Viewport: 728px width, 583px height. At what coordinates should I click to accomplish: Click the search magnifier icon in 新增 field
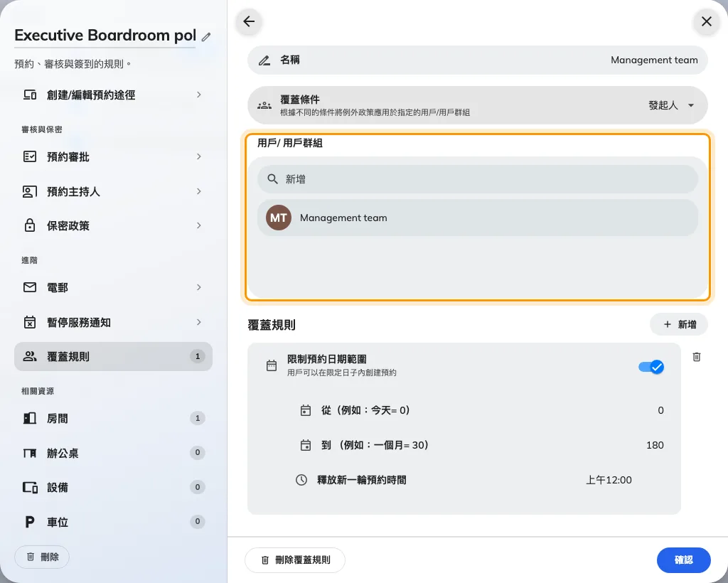tap(272, 179)
